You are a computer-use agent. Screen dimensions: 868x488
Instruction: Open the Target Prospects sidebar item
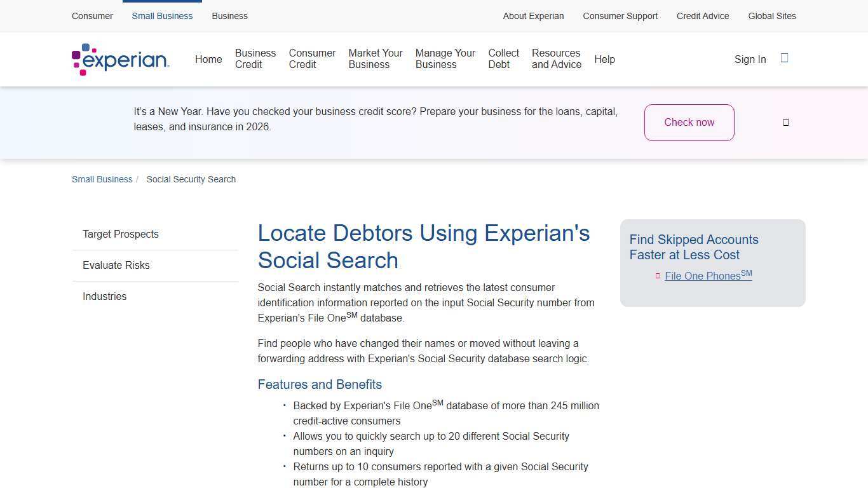coord(120,234)
